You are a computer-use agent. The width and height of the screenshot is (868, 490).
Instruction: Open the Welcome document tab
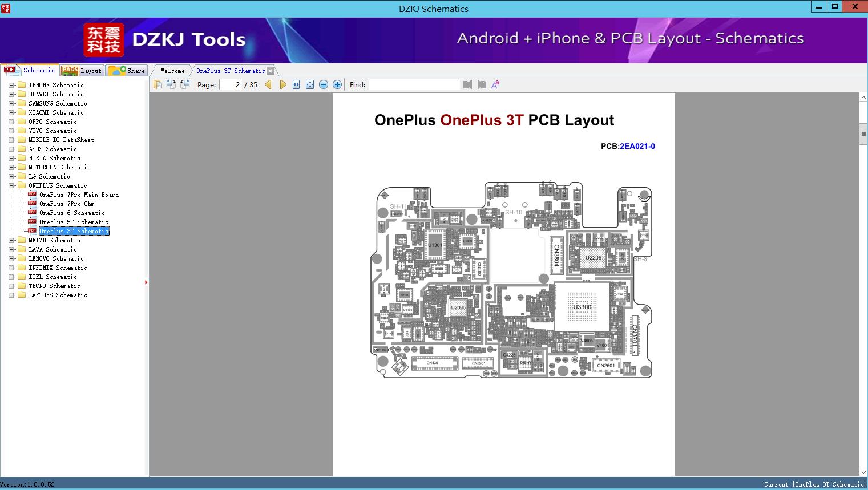click(172, 71)
